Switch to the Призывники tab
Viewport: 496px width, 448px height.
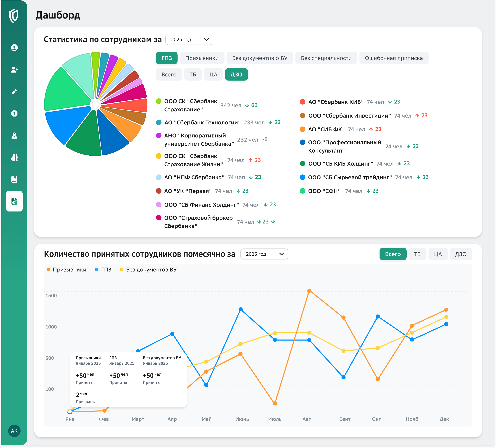click(x=202, y=58)
